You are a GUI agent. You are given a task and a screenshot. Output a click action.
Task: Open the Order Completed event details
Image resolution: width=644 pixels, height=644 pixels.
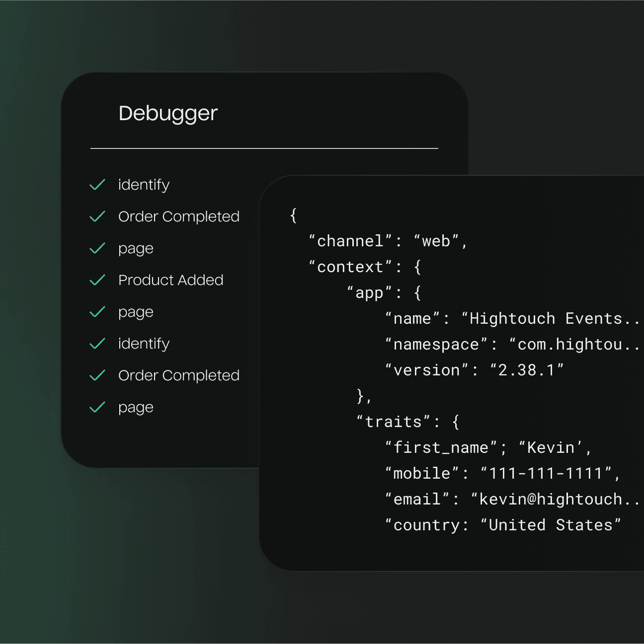(x=178, y=216)
